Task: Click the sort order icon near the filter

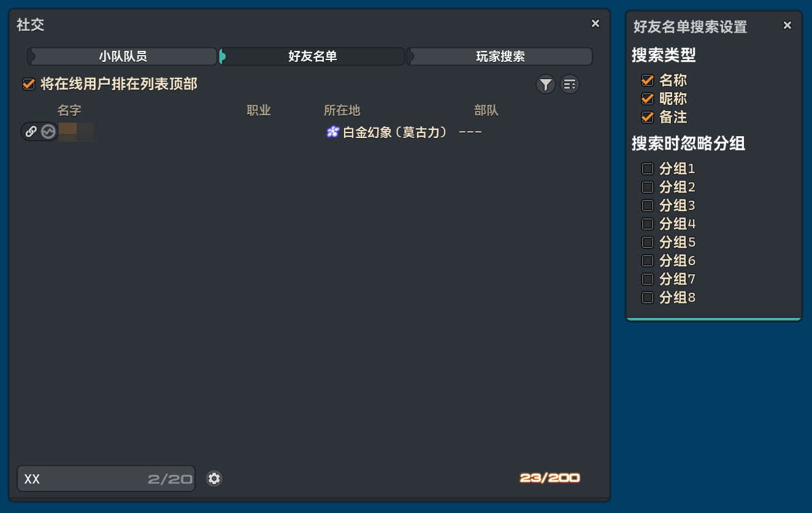Action: coord(570,84)
